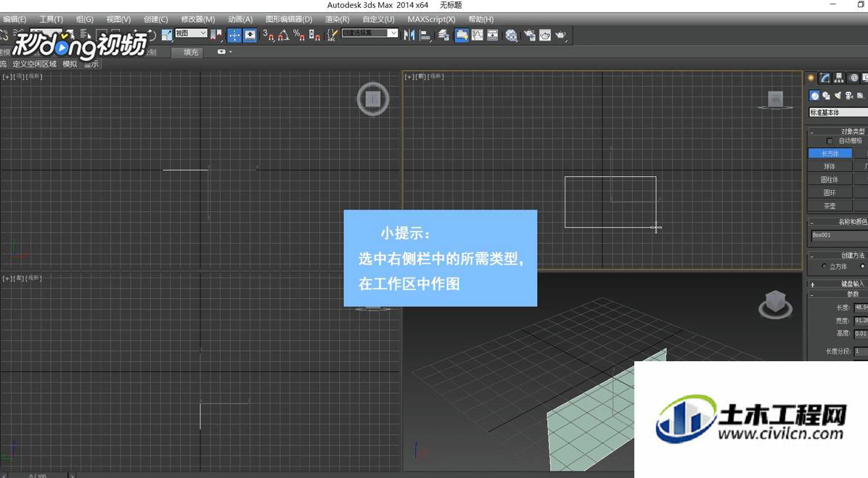Screen dimensions: 868x478
Task: Click the top viewport ViewCube
Action: (372, 99)
